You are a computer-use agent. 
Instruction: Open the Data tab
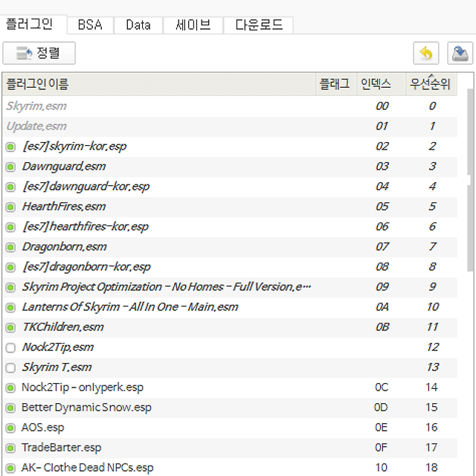pos(138,25)
